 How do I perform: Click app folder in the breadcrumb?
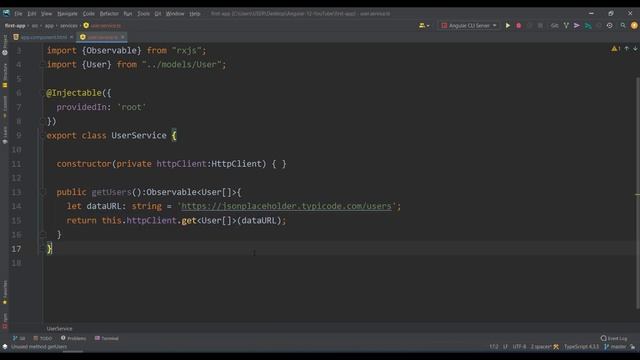pos(49,25)
